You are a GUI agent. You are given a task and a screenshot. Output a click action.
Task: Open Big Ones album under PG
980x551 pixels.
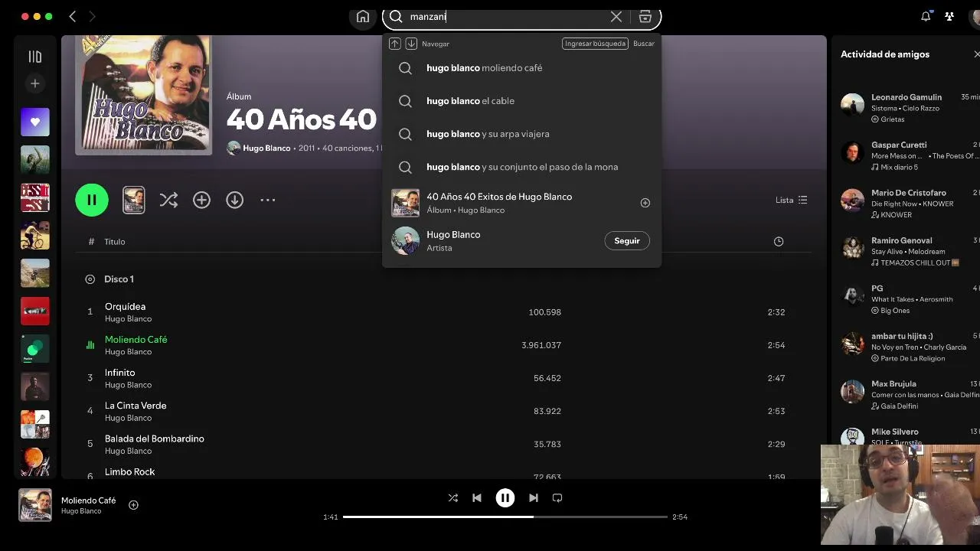click(895, 311)
